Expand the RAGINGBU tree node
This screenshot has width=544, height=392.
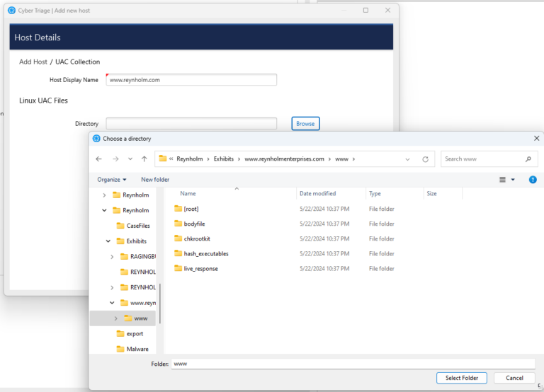pyautogui.click(x=112, y=257)
